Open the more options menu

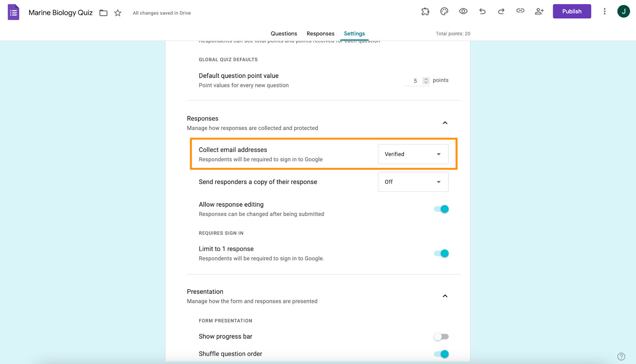(605, 12)
